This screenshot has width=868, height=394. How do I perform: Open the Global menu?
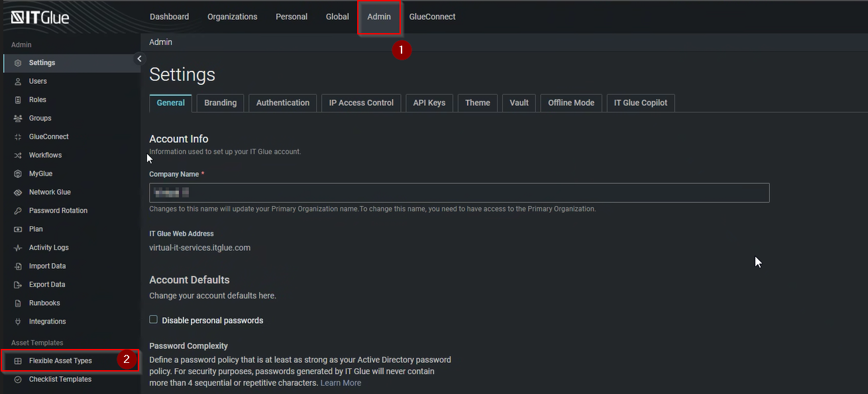click(x=337, y=17)
